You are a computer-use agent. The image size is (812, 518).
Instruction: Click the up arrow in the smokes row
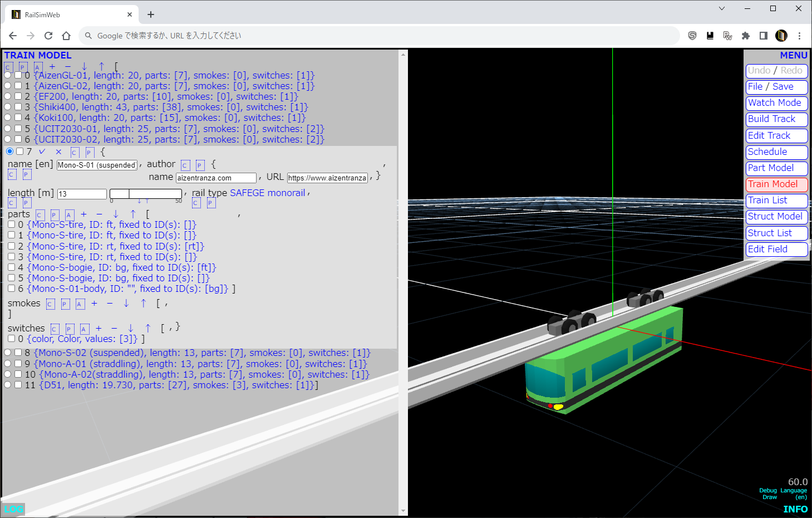(144, 304)
